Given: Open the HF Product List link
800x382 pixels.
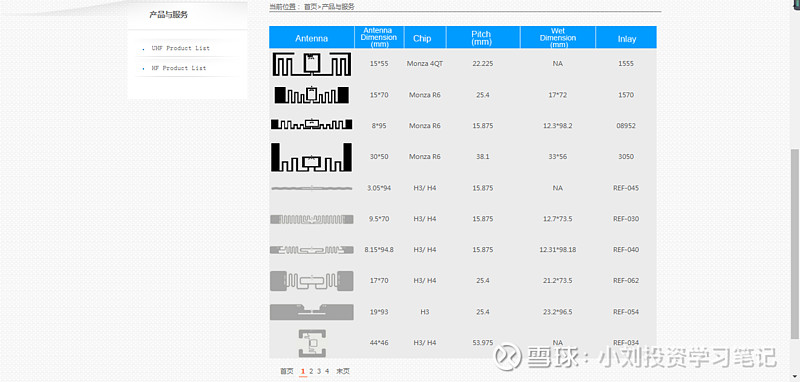Looking at the screenshot, I should pos(179,68).
